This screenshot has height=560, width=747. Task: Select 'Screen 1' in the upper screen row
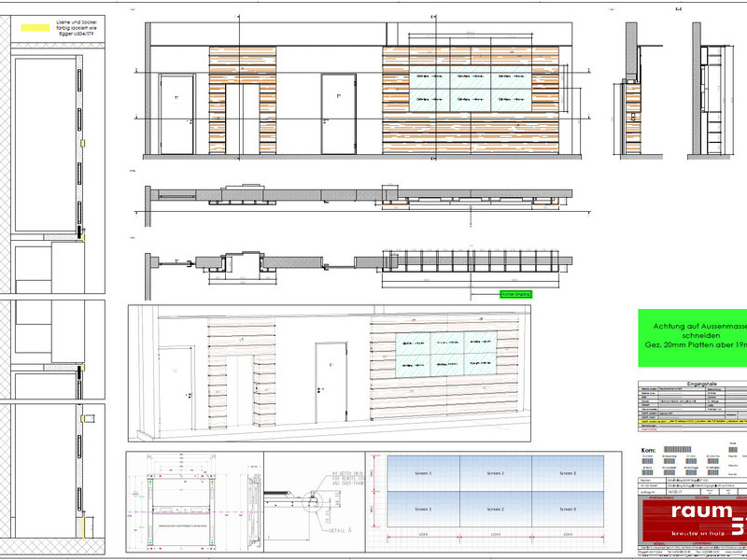[423, 473]
